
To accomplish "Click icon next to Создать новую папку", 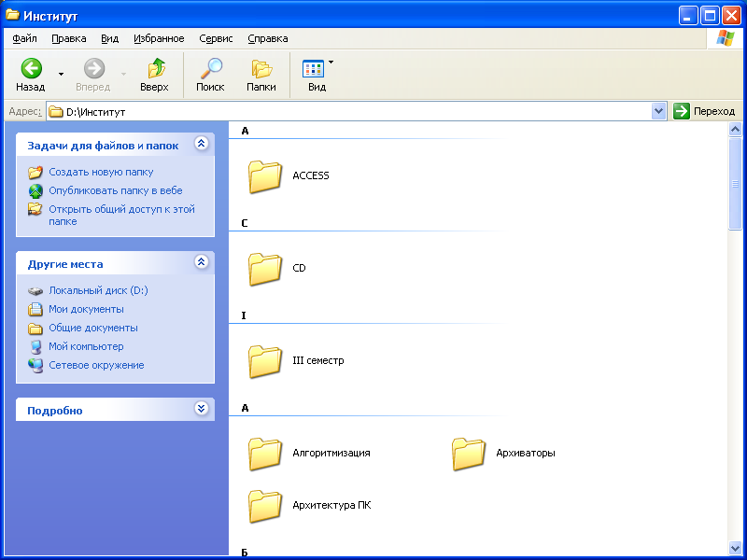I will click(x=35, y=172).
